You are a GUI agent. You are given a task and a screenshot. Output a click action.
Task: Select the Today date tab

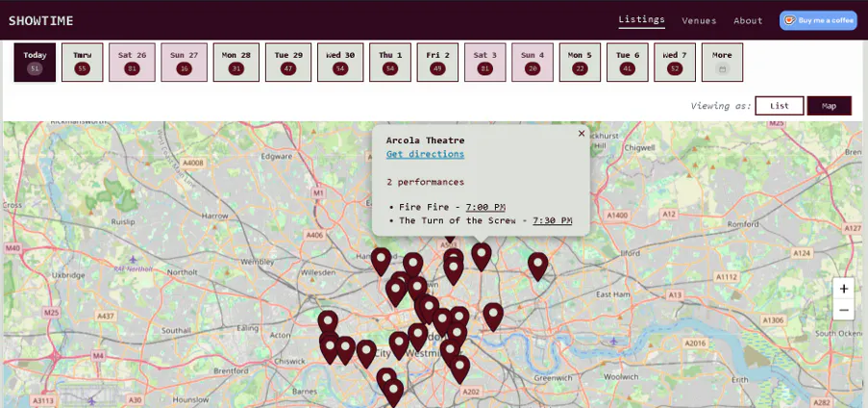[35, 63]
